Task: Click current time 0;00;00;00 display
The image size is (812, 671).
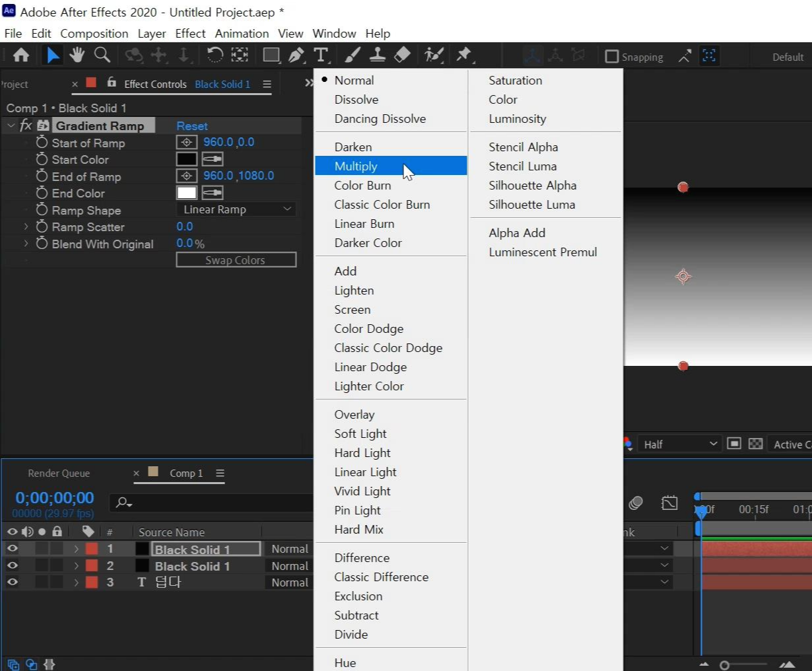Action: [x=55, y=497]
